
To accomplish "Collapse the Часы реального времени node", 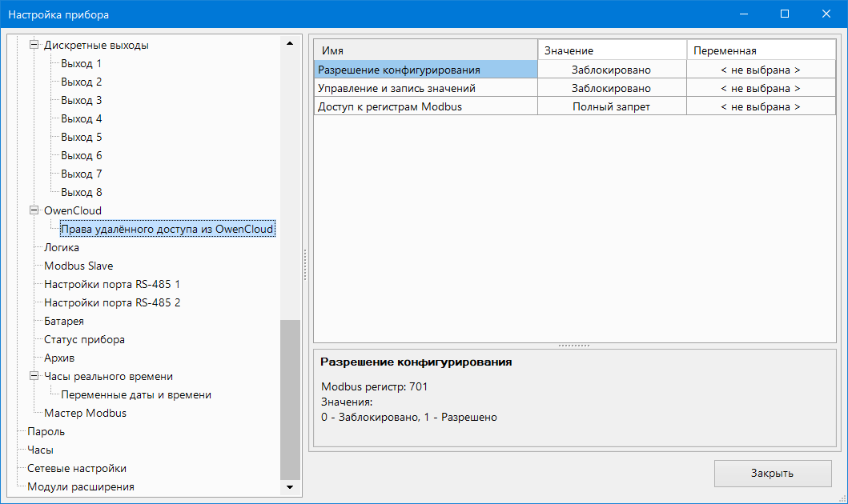I will pyautogui.click(x=34, y=377).
